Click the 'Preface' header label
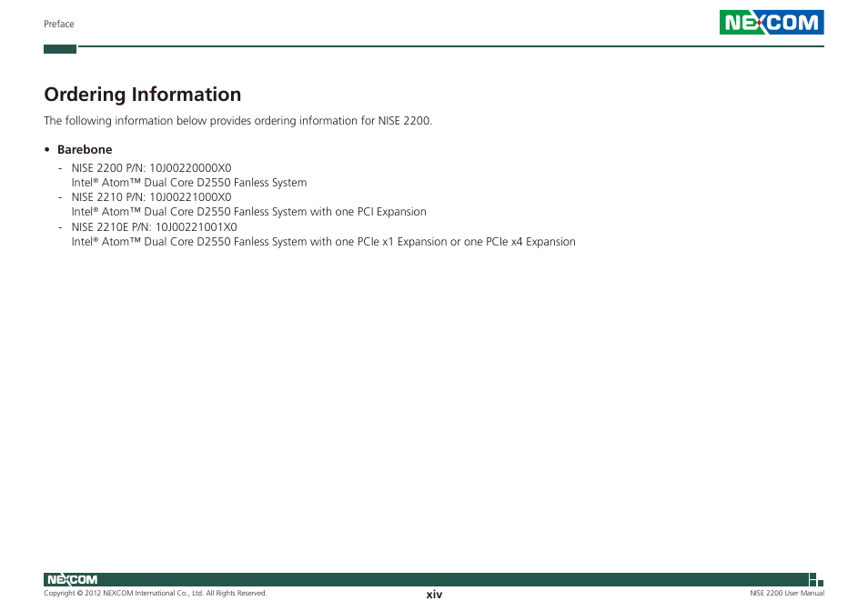The image size is (868, 611). point(58,24)
